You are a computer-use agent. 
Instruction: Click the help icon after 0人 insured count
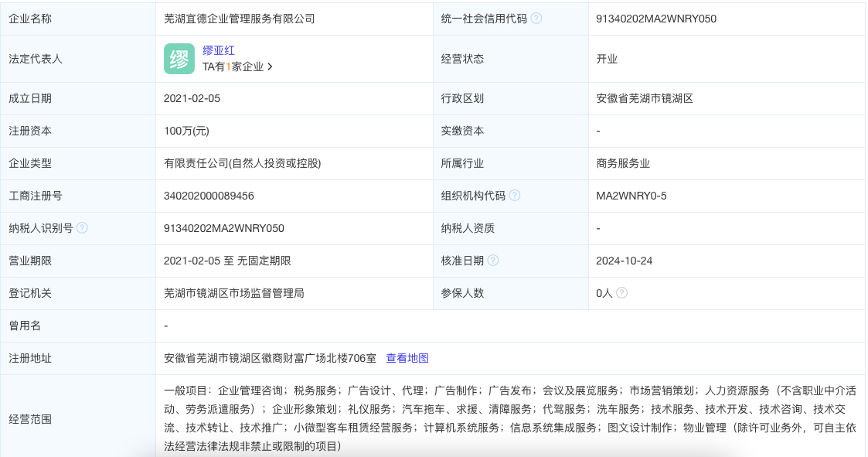(621, 293)
